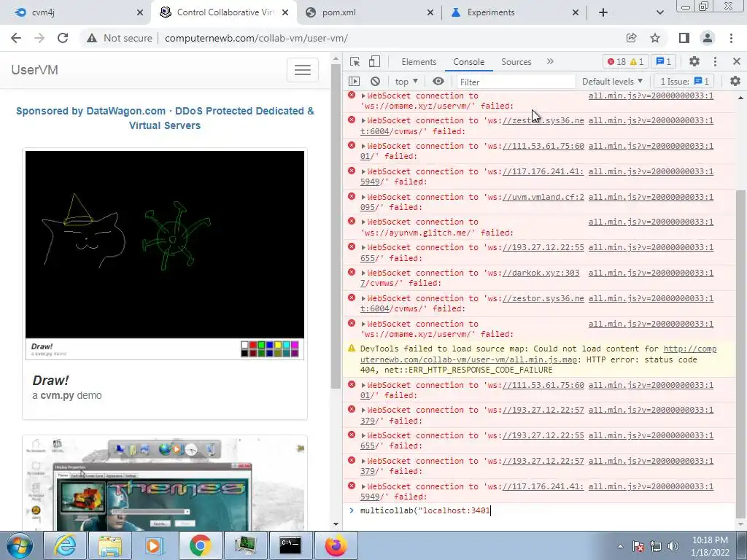The height and width of the screenshot is (560, 747).
Task: Click the 1 Issue button
Action: coord(684,82)
